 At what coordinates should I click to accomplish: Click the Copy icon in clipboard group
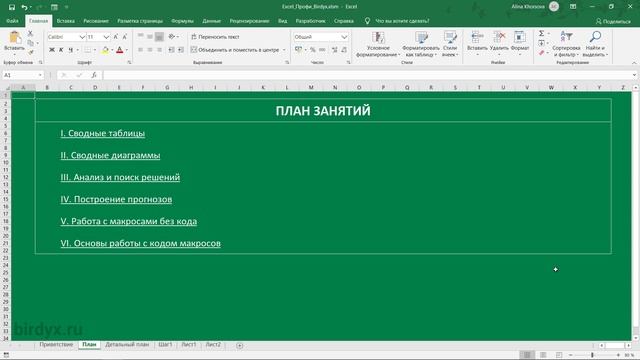pyautogui.click(x=31, y=43)
